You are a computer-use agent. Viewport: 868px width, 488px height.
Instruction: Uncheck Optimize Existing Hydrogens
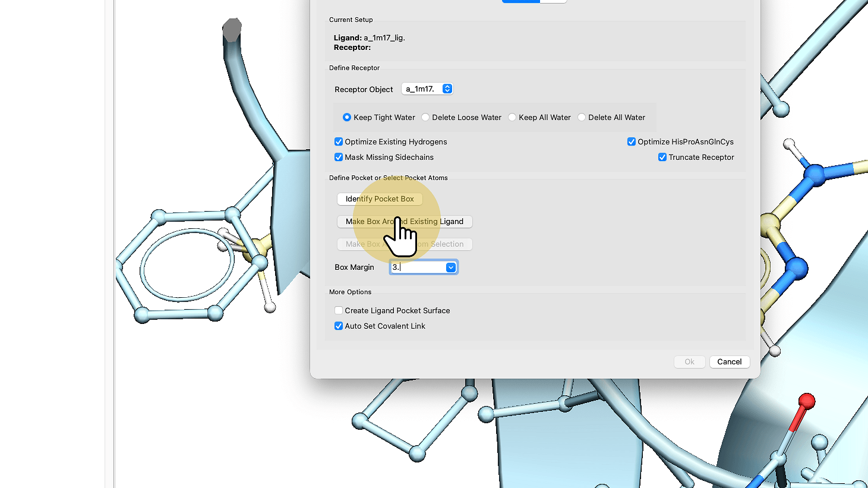point(339,142)
